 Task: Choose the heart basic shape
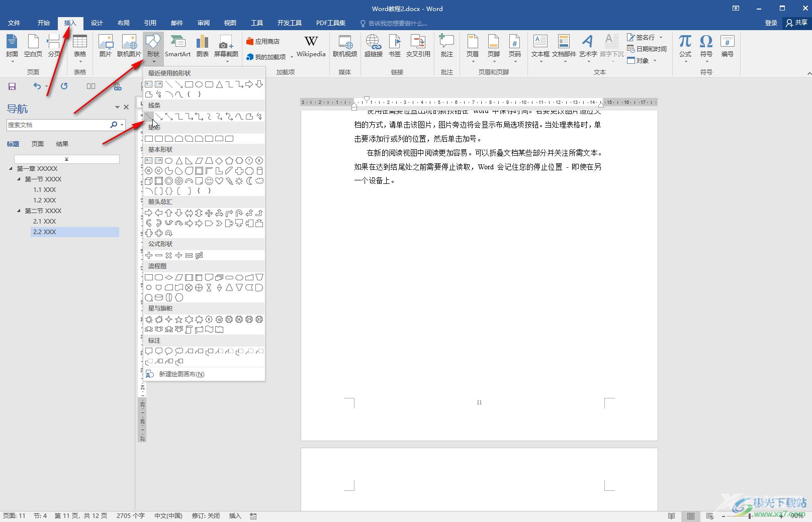click(x=219, y=181)
